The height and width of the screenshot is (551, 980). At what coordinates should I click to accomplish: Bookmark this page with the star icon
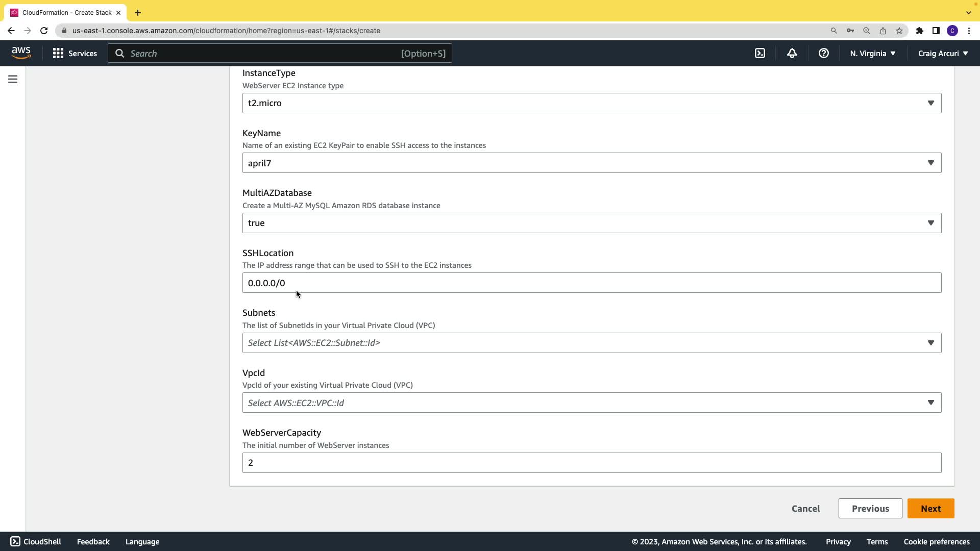tap(899, 31)
